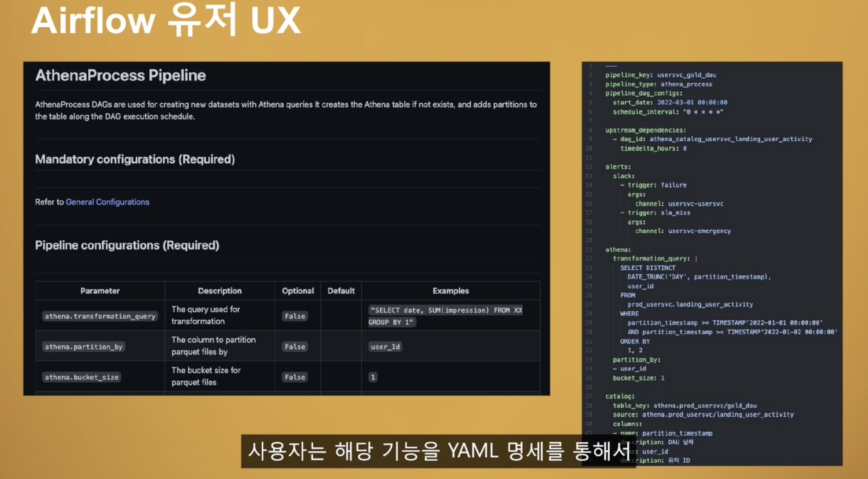Click the pipeline_key line in the YAML
This screenshot has width=868, height=479.
tap(660, 75)
